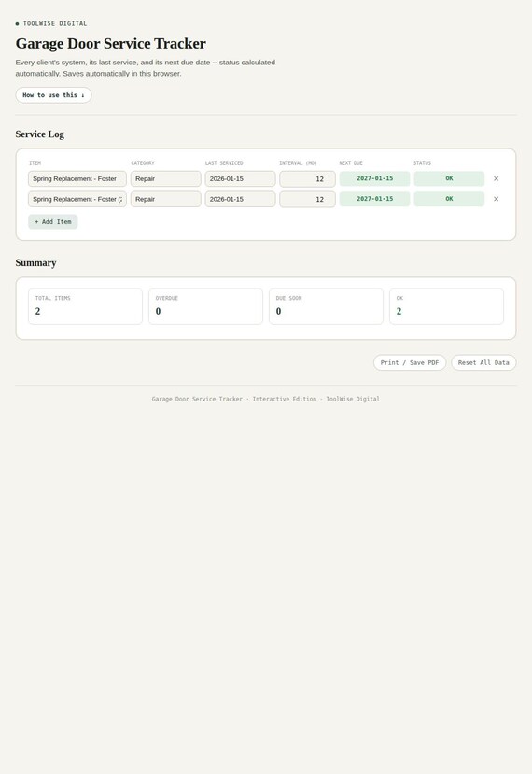Change first row last serviced date
Image resolution: width=532 pixels, height=774 pixels.
point(241,178)
